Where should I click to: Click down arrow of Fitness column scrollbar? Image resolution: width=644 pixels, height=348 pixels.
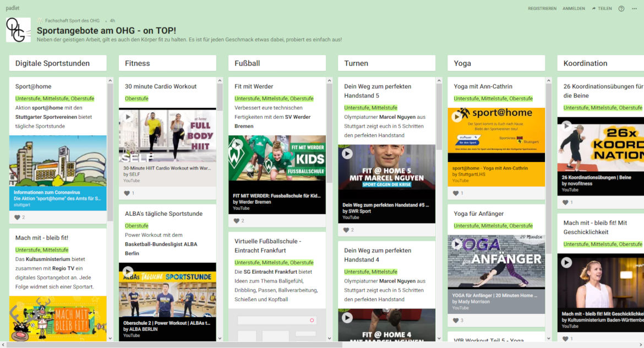pos(220,339)
